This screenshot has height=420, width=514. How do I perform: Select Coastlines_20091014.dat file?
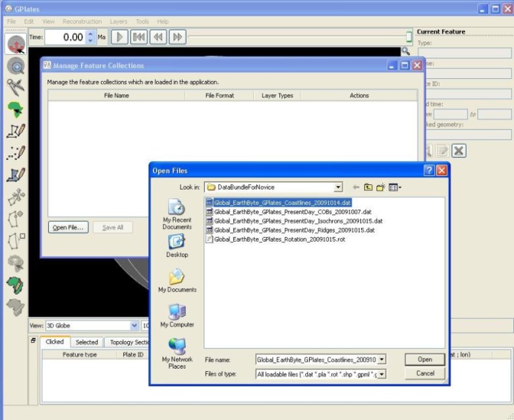pyautogui.click(x=279, y=203)
